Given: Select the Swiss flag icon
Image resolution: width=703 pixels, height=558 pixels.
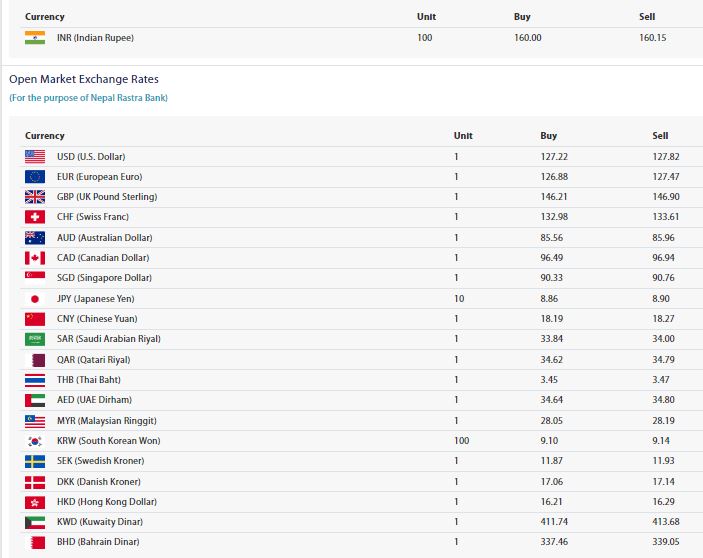Looking at the screenshot, I should click(x=35, y=216).
